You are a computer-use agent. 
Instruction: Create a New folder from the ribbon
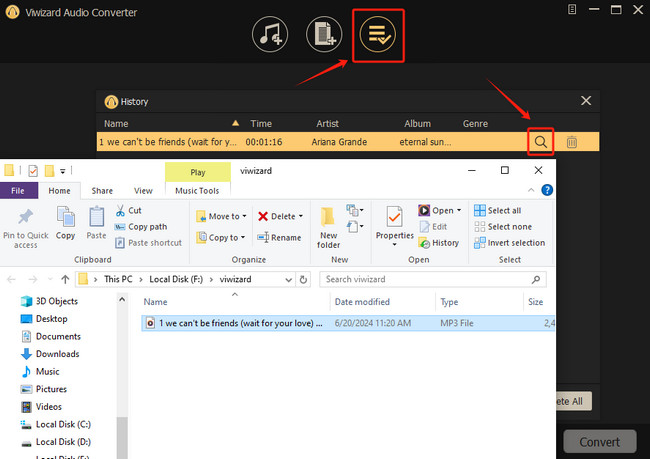coord(328,228)
